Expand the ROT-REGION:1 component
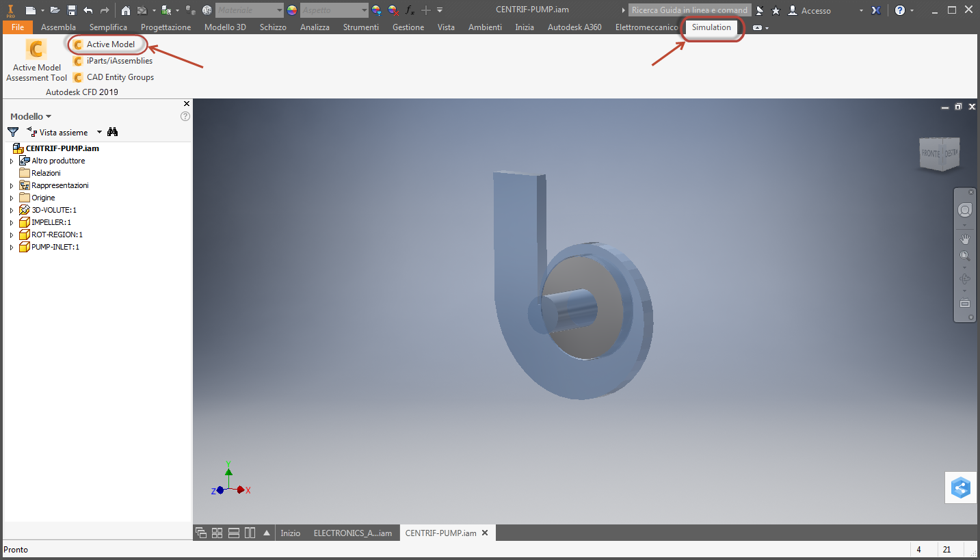Image resolution: width=980 pixels, height=560 pixels. click(11, 235)
